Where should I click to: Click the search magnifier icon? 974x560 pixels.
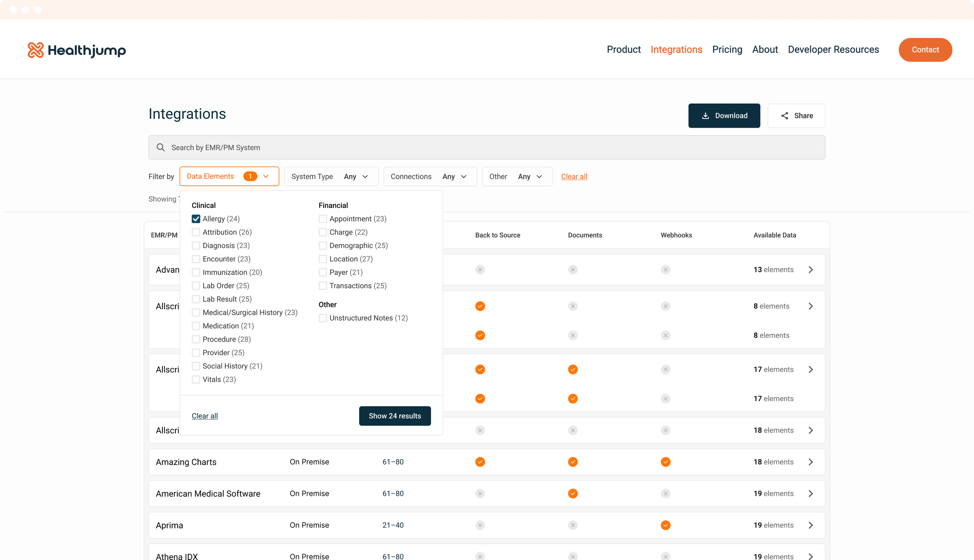[x=161, y=148]
